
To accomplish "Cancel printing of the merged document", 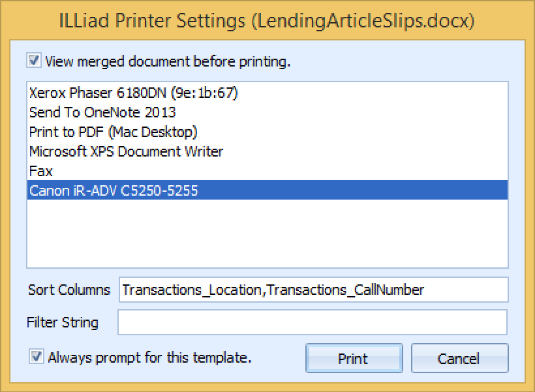I will [460, 357].
